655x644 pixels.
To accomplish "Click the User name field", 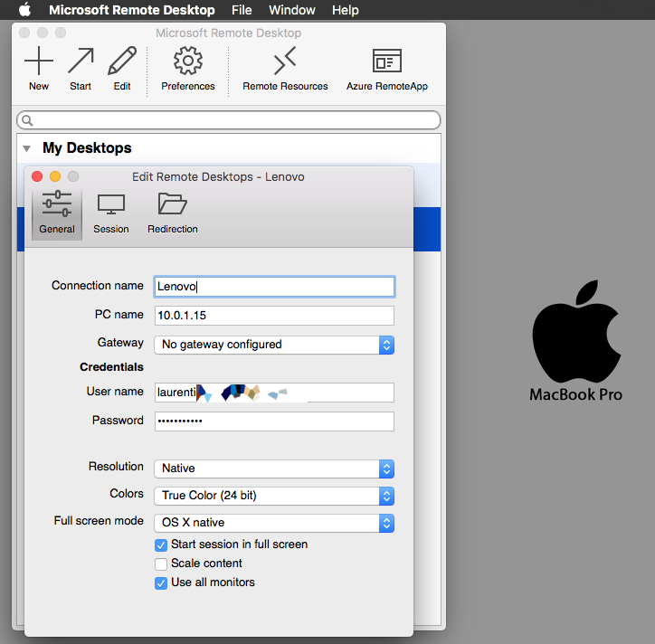I will (274, 393).
